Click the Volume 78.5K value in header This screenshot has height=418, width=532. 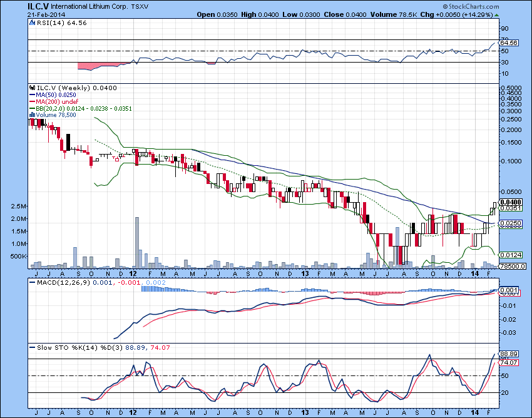point(394,14)
